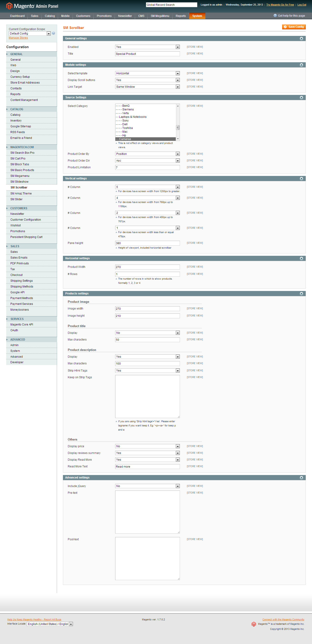This screenshot has width=312, height=644.
Task: Open the Select template dropdown
Action: [147, 73]
